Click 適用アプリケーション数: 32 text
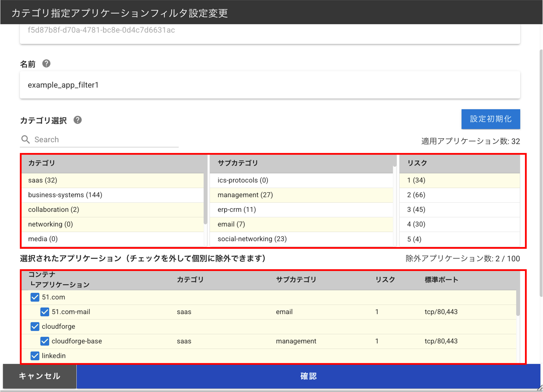Viewport: 543px width, 392px height. click(x=471, y=141)
